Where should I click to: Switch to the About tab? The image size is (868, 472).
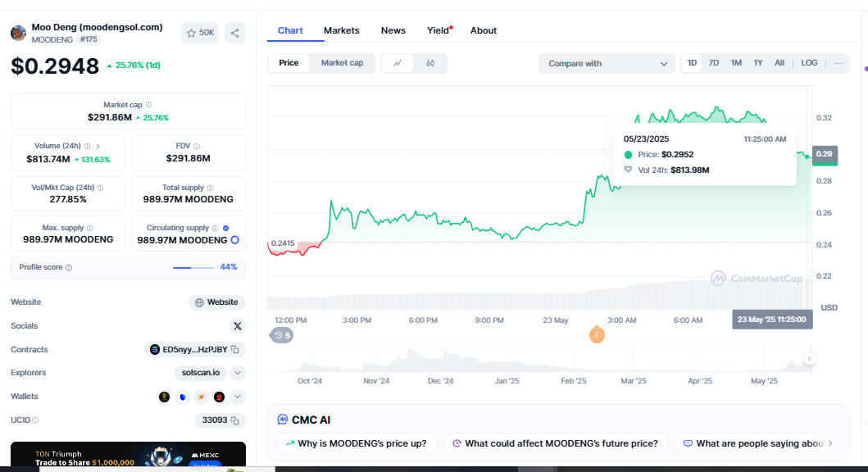[484, 30]
